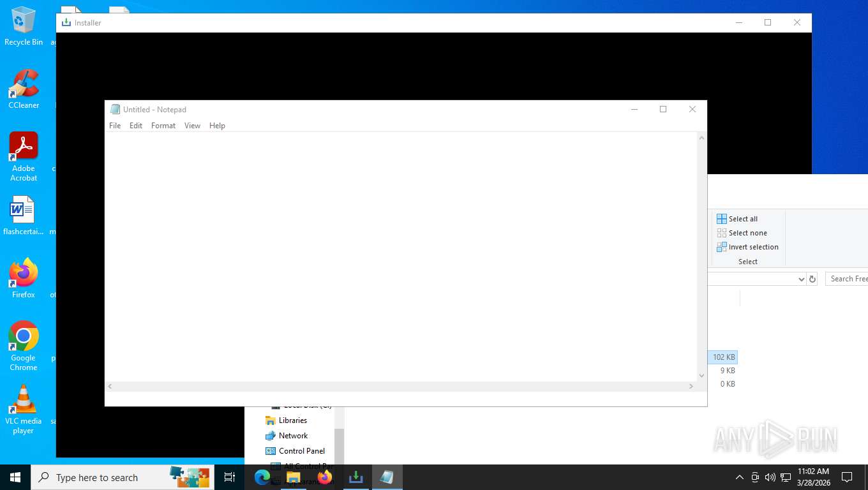Click Notepad's horizontal scrollbar left arrow
The image size is (868, 490).
tap(110, 386)
